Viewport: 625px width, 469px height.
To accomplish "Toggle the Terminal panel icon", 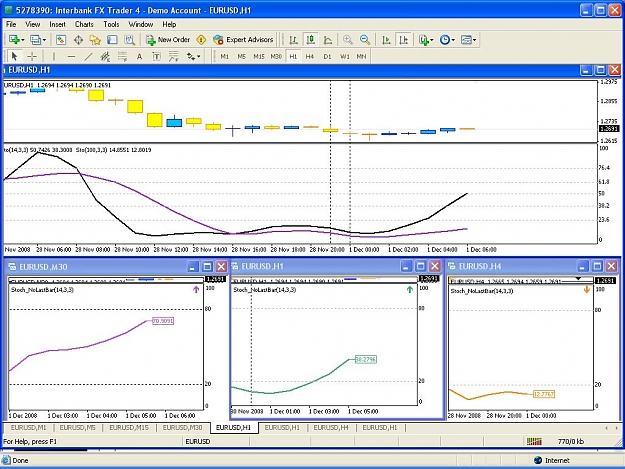I will click(x=112, y=39).
